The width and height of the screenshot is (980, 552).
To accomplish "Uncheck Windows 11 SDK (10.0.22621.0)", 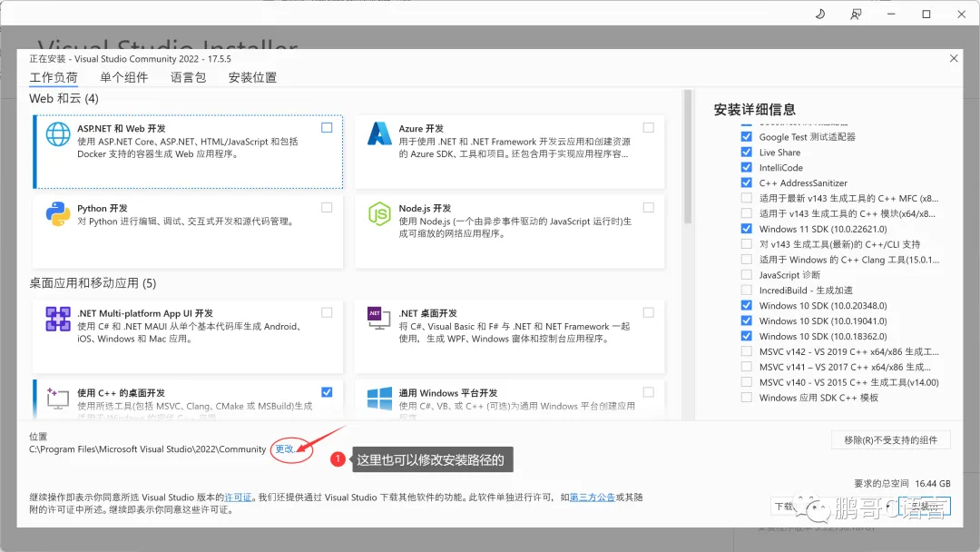I will coord(746,229).
